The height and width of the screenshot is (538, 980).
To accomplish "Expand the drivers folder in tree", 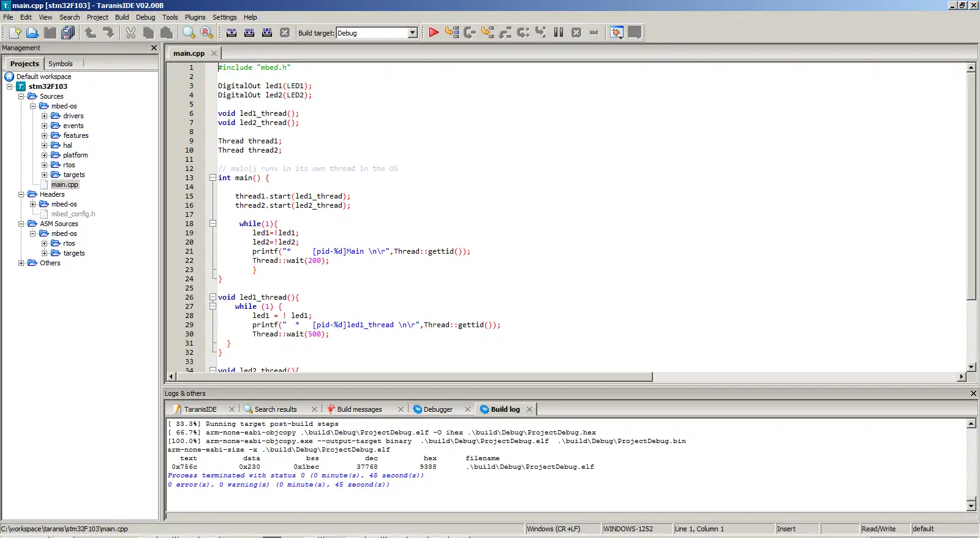I will 44,116.
